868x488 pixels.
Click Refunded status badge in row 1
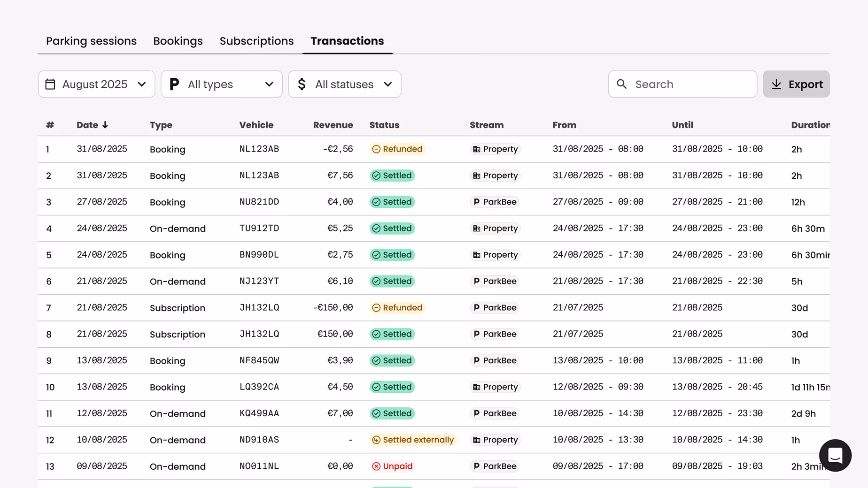[397, 149]
